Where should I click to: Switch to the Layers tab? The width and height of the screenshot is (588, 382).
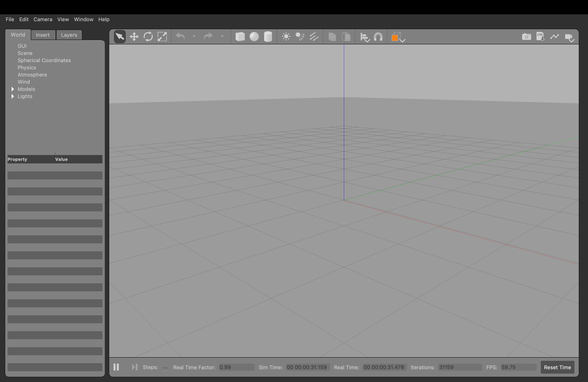[x=69, y=35]
